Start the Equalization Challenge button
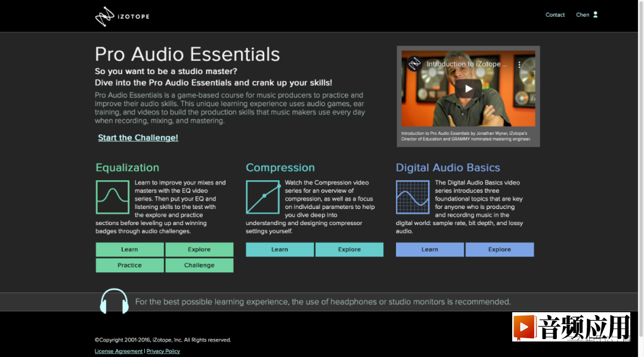 199,265
